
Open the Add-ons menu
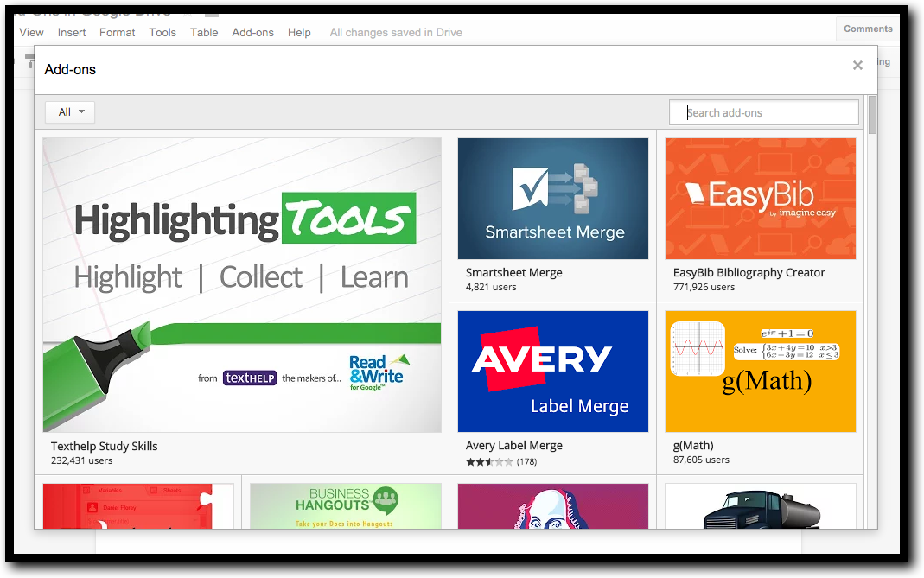(x=252, y=33)
